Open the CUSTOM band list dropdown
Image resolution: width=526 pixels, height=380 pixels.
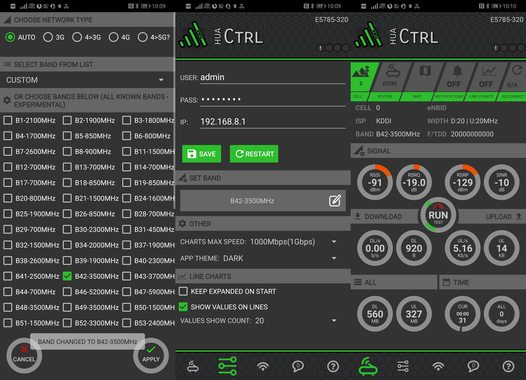click(86, 80)
